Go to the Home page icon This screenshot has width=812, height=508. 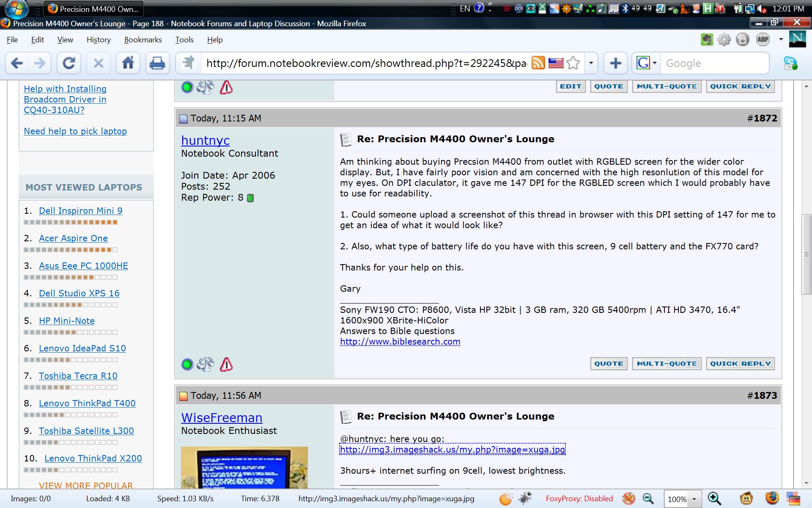pyautogui.click(x=128, y=63)
